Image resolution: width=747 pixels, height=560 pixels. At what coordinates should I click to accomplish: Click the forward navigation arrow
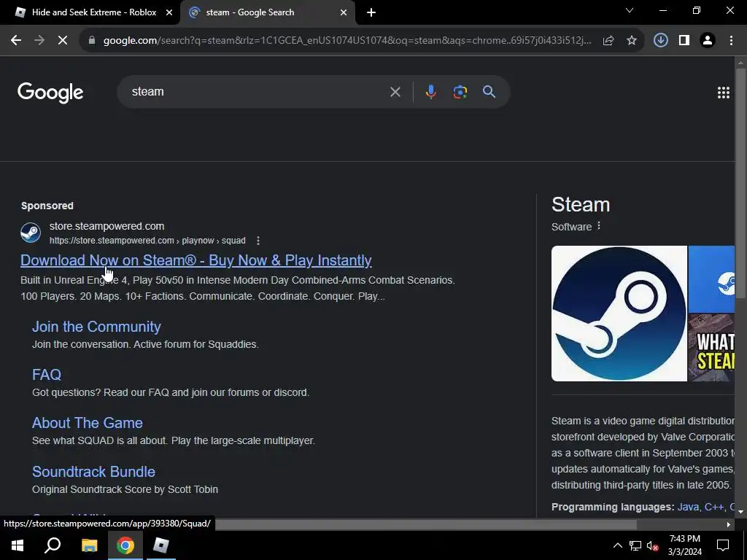point(39,41)
